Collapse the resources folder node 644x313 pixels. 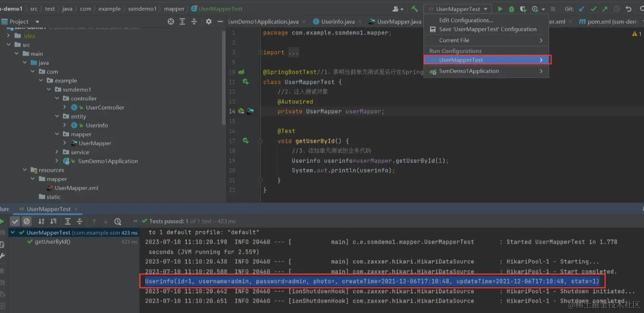point(25,170)
